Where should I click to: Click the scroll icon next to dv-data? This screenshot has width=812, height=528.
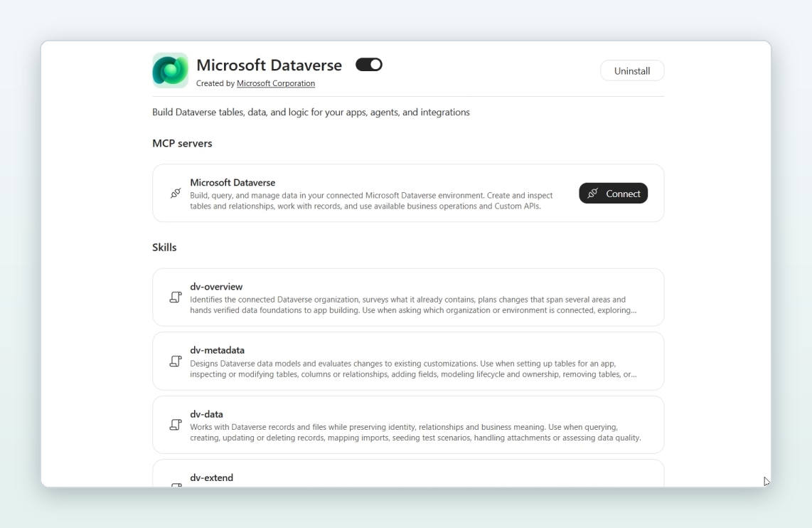[176, 425]
